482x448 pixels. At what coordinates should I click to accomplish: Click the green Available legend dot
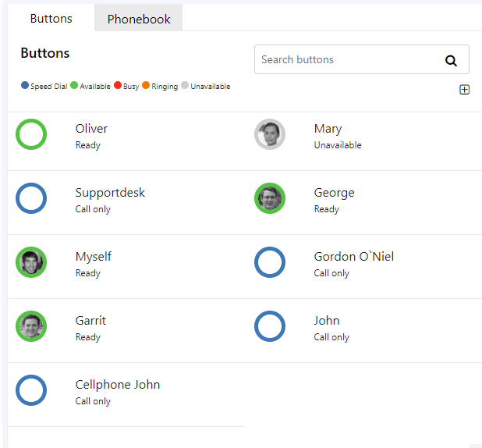click(x=74, y=85)
